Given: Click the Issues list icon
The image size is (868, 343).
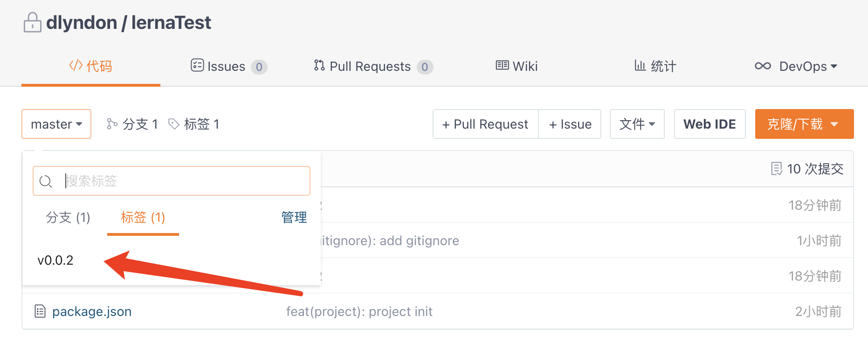Looking at the screenshot, I should tap(197, 65).
